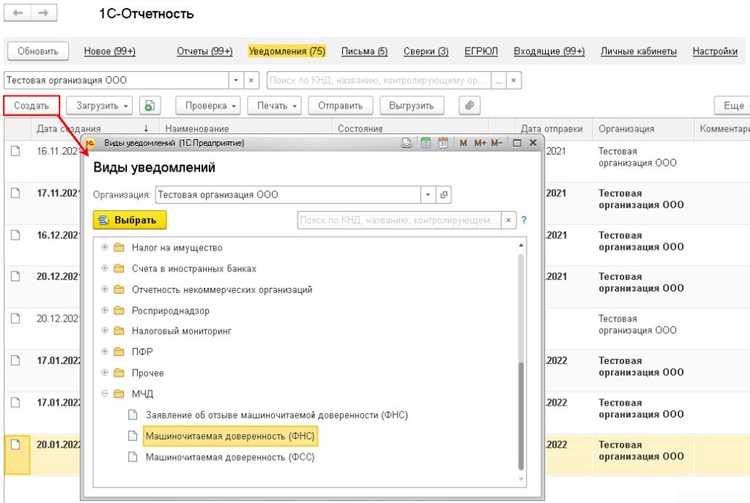Click document icon of row 16.11.2021
Viewport: 750px width, 503px height.
(x=16, y=151)
